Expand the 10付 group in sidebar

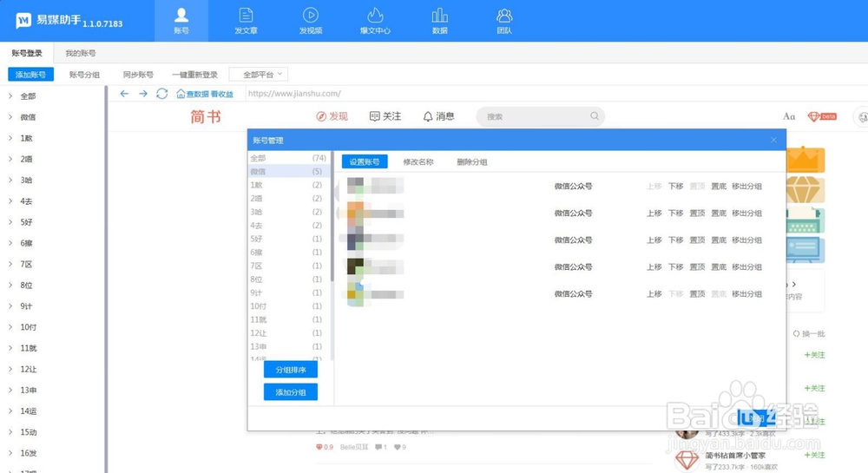(10, 327)
